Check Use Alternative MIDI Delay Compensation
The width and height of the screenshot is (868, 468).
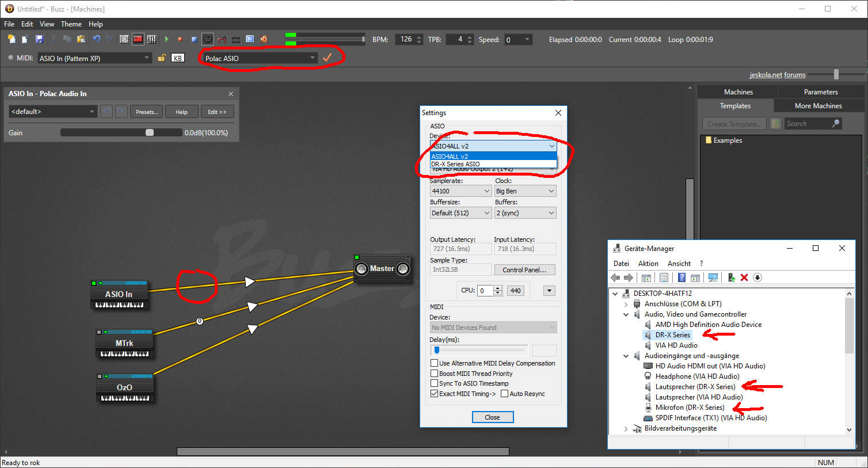pyautogui.click(x=435, y=363)
